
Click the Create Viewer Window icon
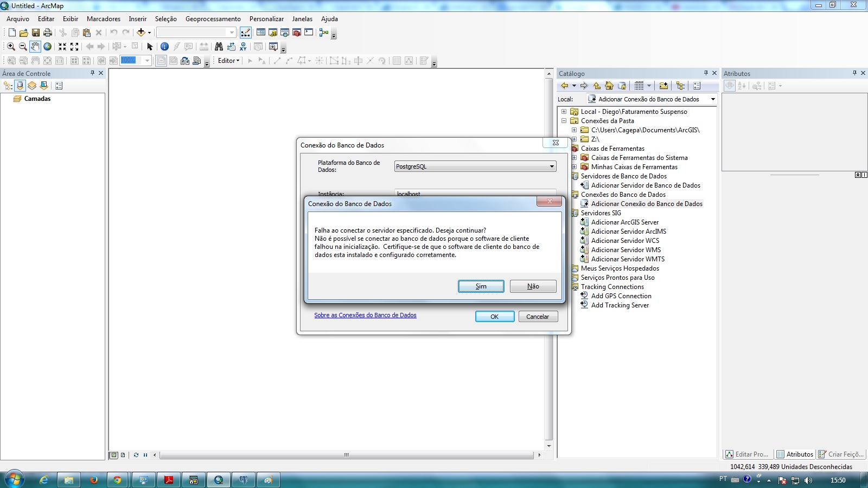[273, 47]
